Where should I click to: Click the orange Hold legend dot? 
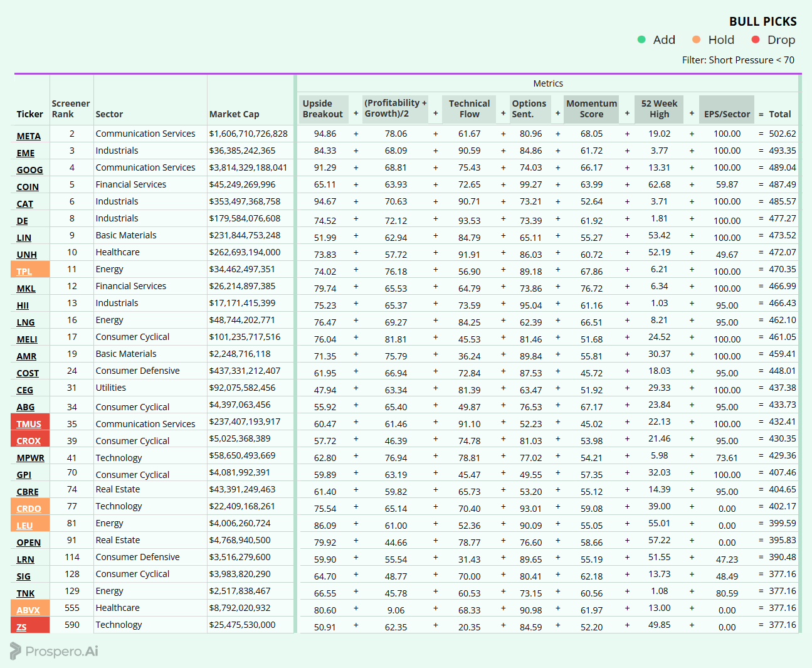(696, 40)
